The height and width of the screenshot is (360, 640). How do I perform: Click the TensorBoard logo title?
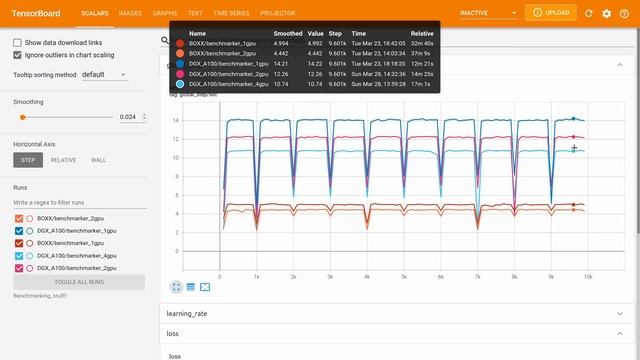36,13
